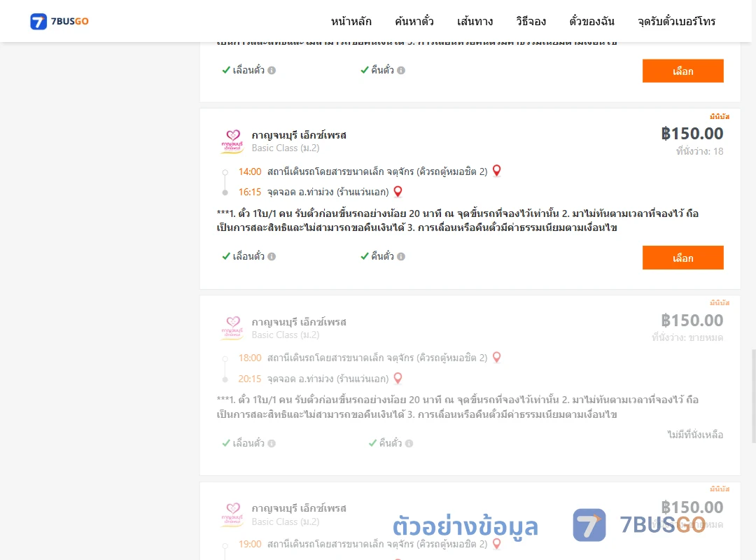Click info icon beside คืนตั๋ว in top card
This screenshot has width=756, height=560.
pyautogui.click(x=401, y=71)
